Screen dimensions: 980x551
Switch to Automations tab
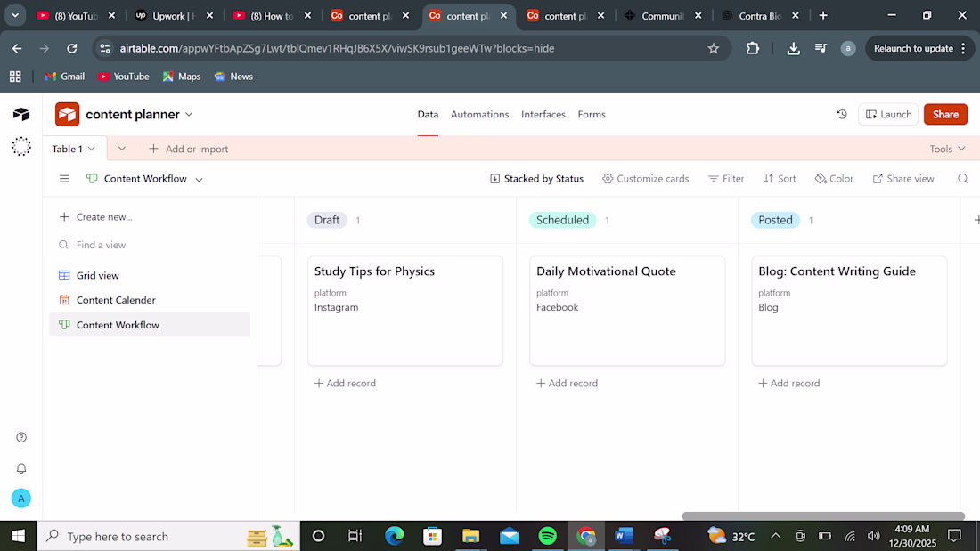pyautogui.click(x=480, y=114)
